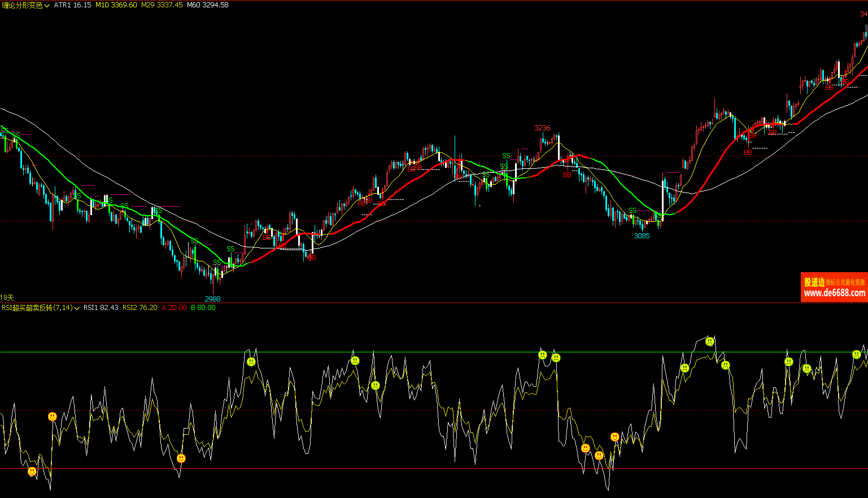Select the green SS marker above the 3085 low
Viewport: 868px width, 498px height.
tap(633, 211)
